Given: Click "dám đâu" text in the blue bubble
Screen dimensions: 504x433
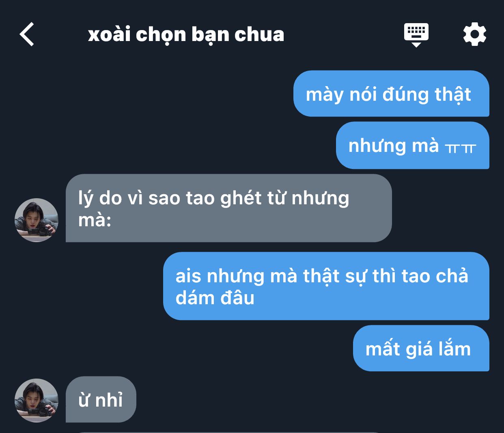Looking at the screenshot, I should pyautogui.click(x=215, y=298).
